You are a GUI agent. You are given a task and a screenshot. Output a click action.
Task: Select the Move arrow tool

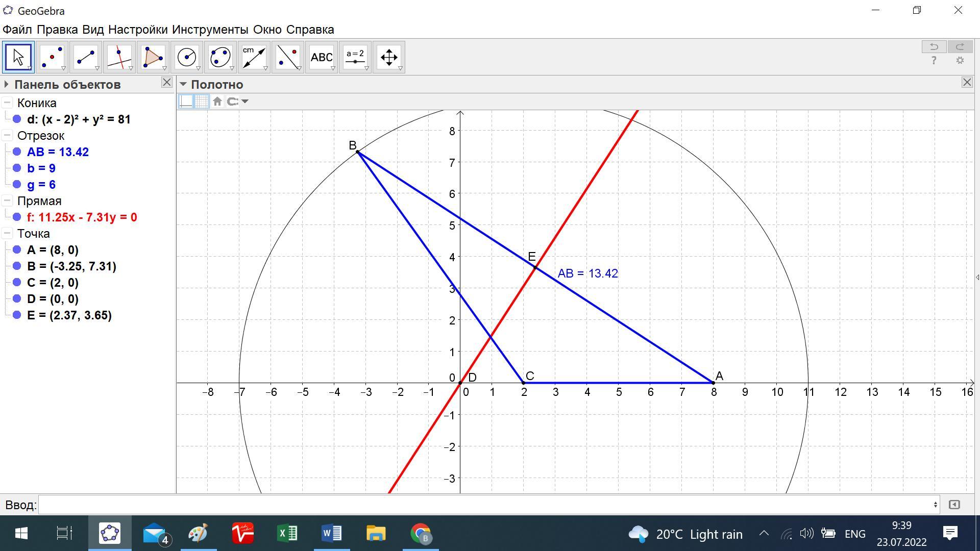point(18,57)
